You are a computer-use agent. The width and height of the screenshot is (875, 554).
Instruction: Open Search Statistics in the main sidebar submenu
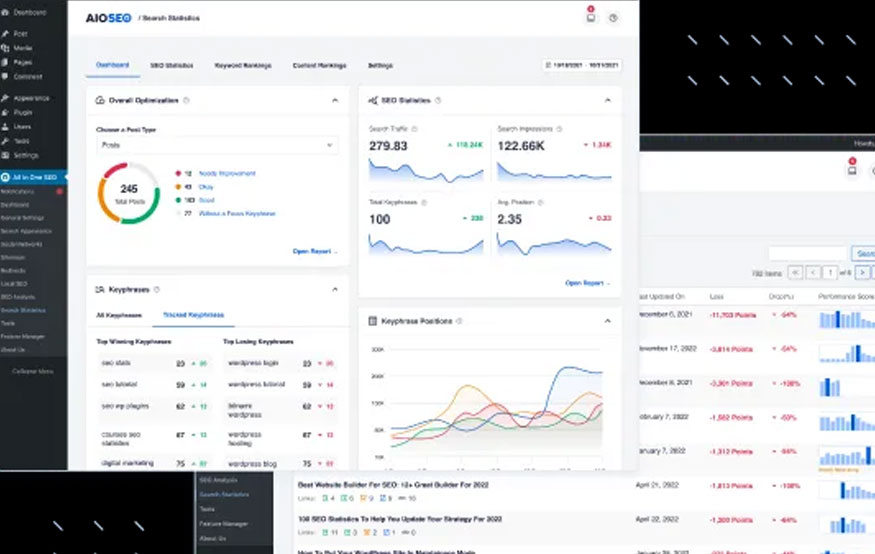point(23,310)
